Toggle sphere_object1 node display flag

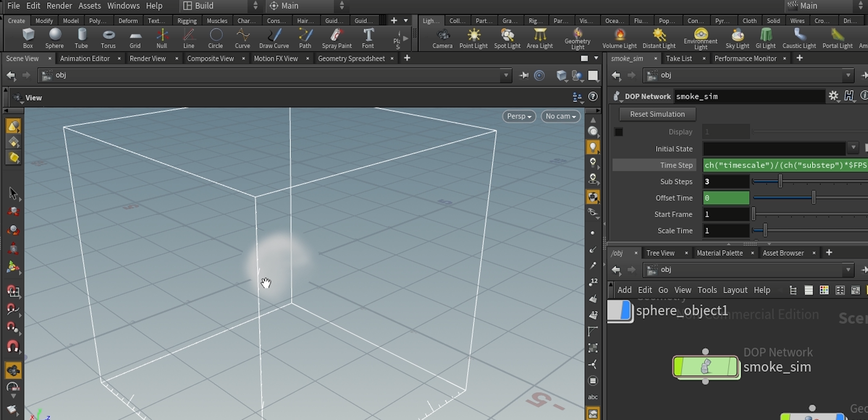626,311
